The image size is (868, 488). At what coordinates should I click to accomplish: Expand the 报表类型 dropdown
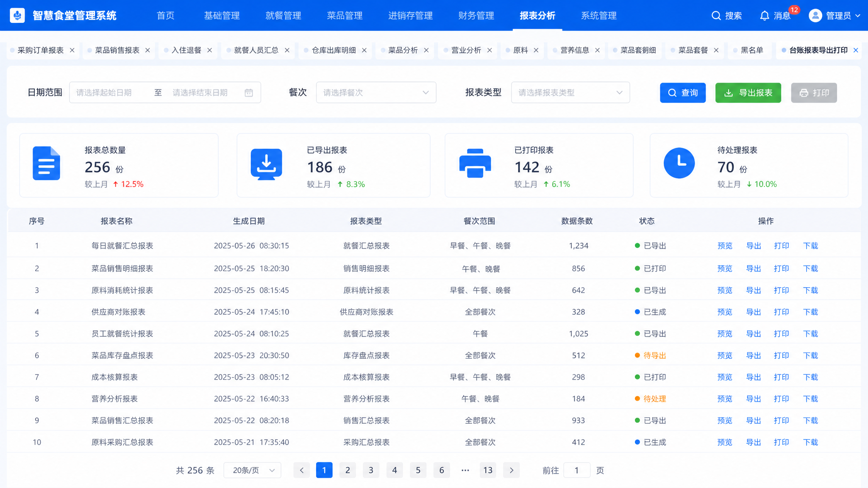[x=570, y=92]
